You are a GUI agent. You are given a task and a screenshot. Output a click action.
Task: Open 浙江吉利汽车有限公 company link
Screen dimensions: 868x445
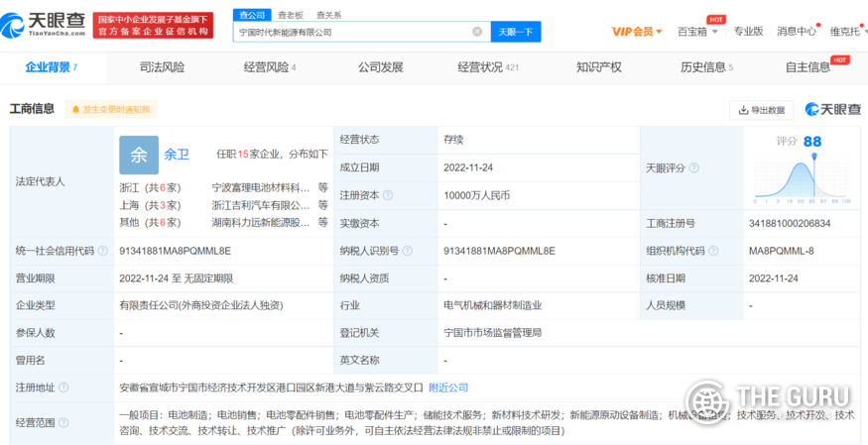261,205
